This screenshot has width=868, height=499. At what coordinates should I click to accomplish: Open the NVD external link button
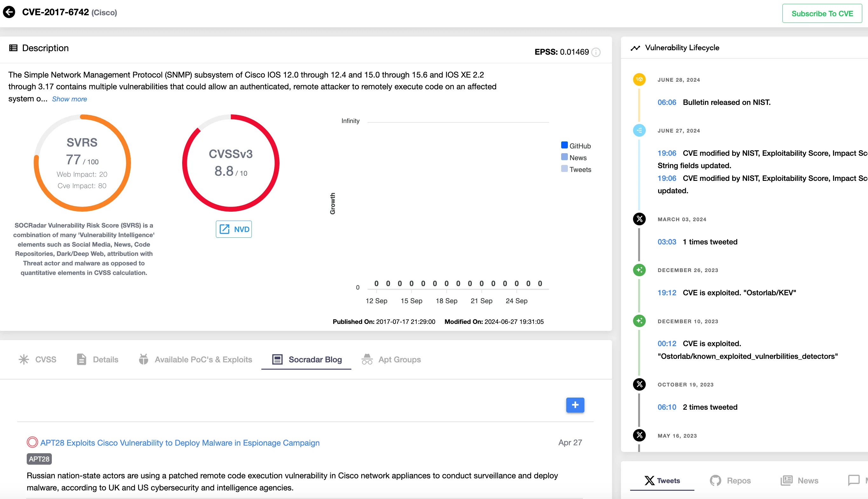pos(234,229)
